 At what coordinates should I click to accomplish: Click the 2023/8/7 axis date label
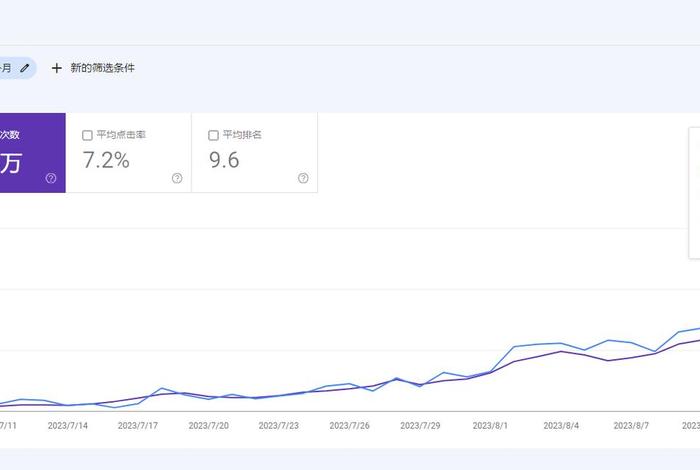[631, 426]
